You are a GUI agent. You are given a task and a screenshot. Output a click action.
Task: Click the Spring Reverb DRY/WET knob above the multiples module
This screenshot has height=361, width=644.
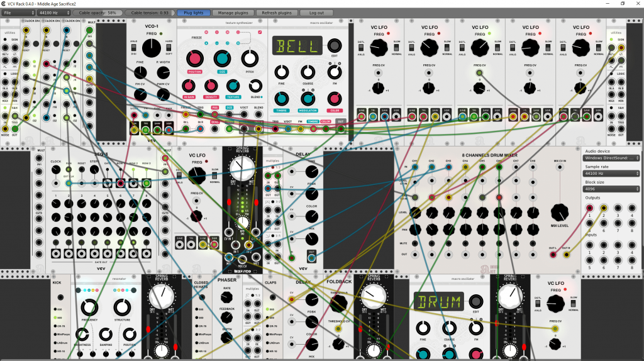click(242, 168)
